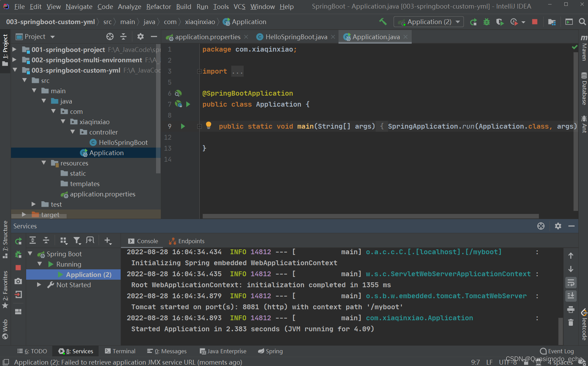
Task: Toggle the 7: Structure side tool window
Action: 5,240
